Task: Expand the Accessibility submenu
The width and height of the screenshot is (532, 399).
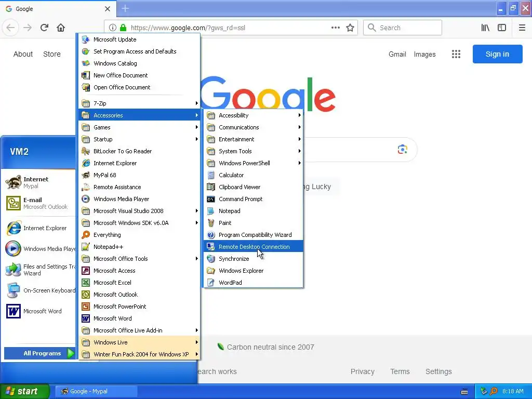Action: (253, 115)
